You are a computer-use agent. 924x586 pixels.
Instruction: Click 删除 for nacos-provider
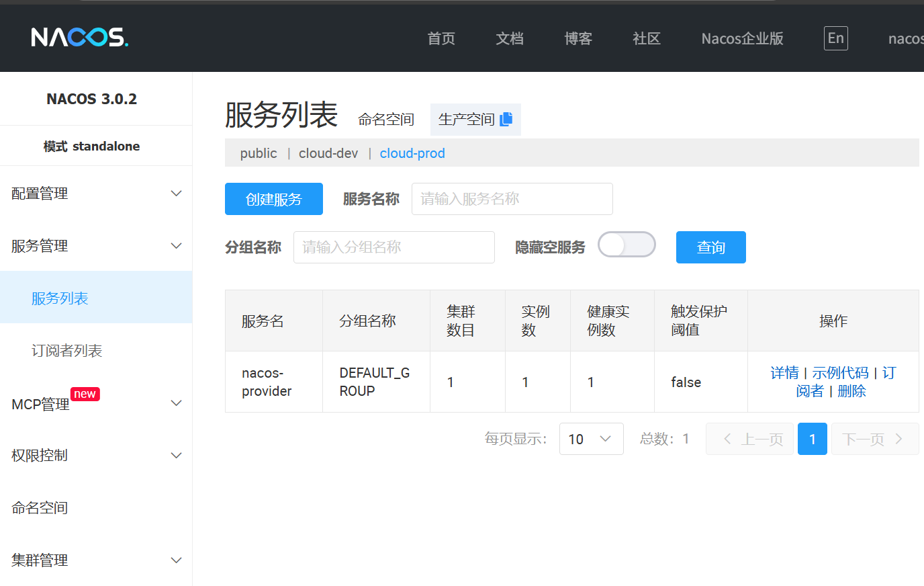point(851,391)
